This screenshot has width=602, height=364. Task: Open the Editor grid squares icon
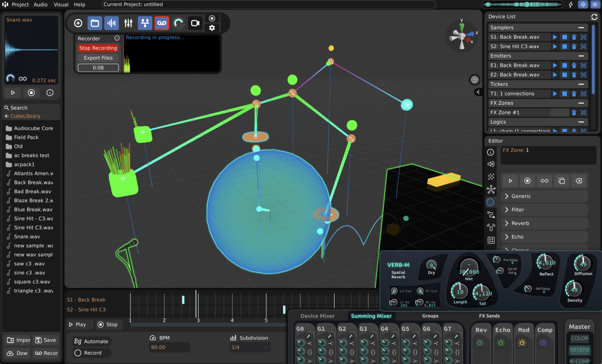[x=491, y=240]
